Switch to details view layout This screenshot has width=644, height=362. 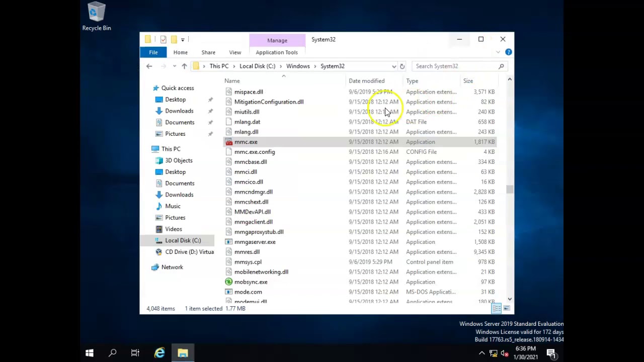tap(497, 308)
